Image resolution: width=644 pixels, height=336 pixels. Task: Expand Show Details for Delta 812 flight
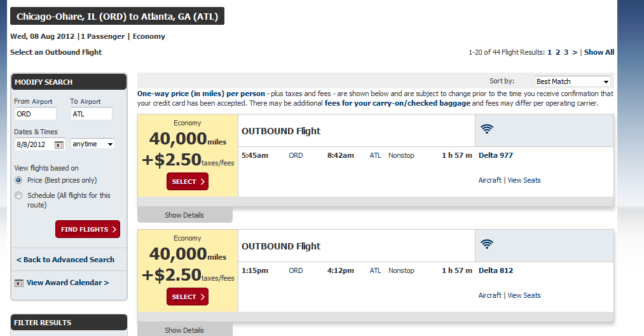184,330
